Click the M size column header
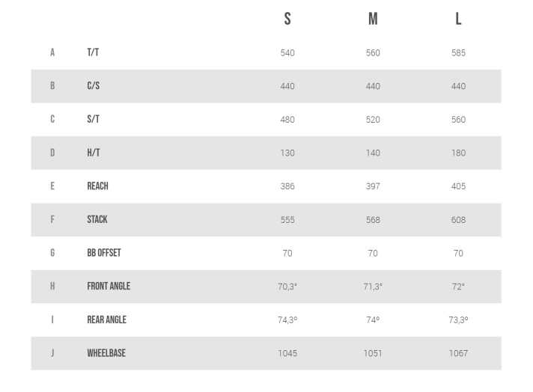The height and width of the screenshot is (392, 533). point(373,19)
